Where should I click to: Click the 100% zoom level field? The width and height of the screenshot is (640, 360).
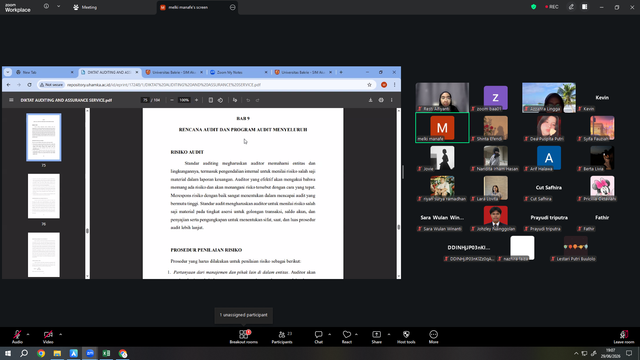click(184, 100)
